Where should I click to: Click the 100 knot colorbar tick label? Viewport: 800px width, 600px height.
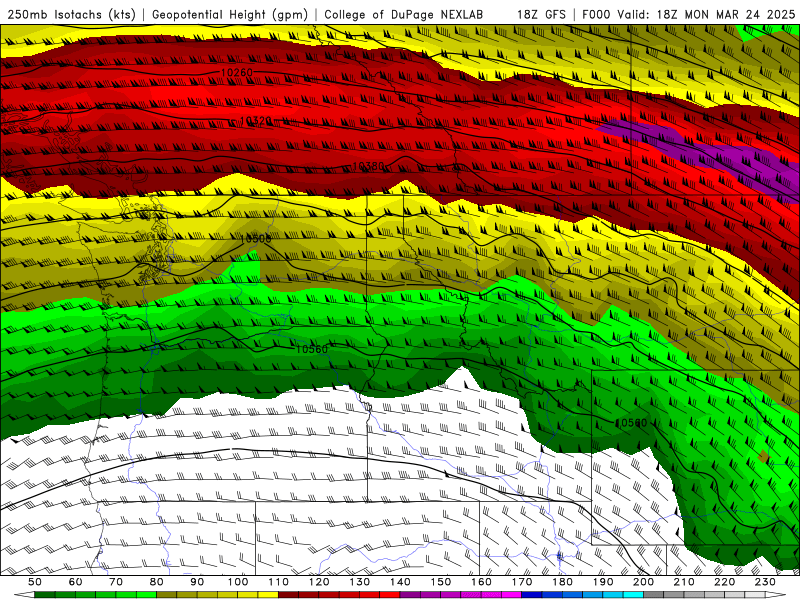pyautogui.click(x=238, y=582)
